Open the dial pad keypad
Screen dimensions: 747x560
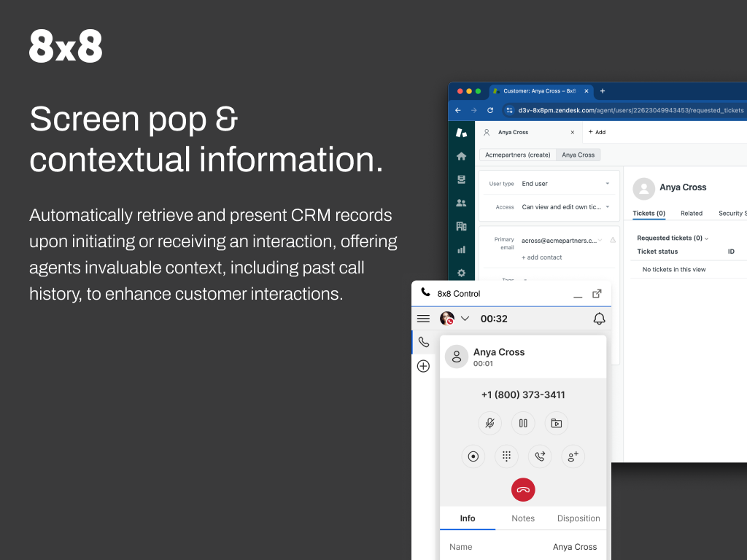(506, 456)
